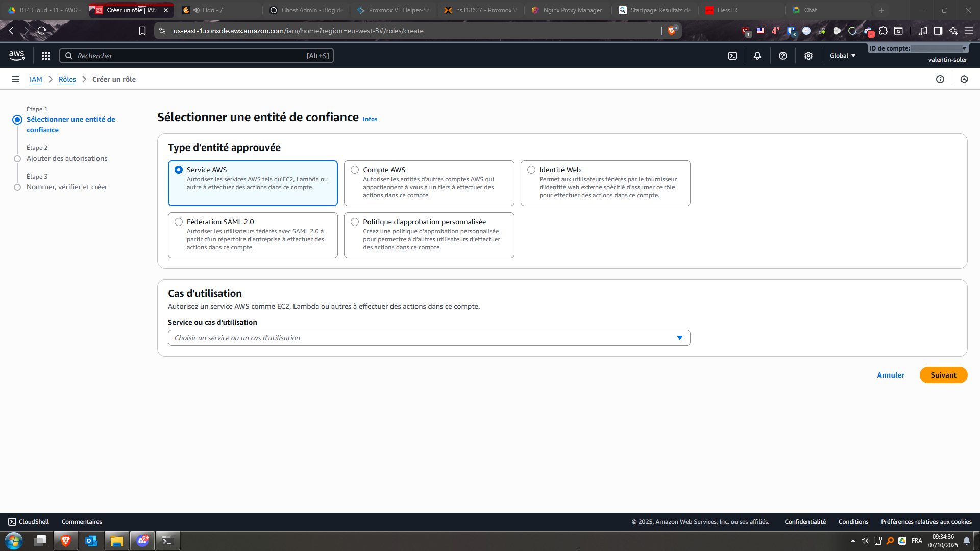The width and height of the screenshot is (980, 551).
Task: Choose Fédération SAML 2.0 option
Action: (x=179, y=222)
